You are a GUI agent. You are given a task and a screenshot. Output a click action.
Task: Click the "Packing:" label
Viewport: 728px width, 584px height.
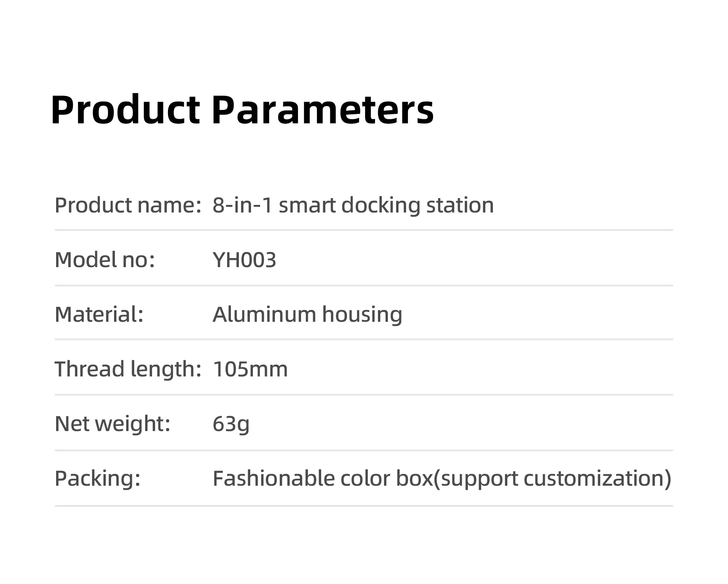click(x=97, y=478)
